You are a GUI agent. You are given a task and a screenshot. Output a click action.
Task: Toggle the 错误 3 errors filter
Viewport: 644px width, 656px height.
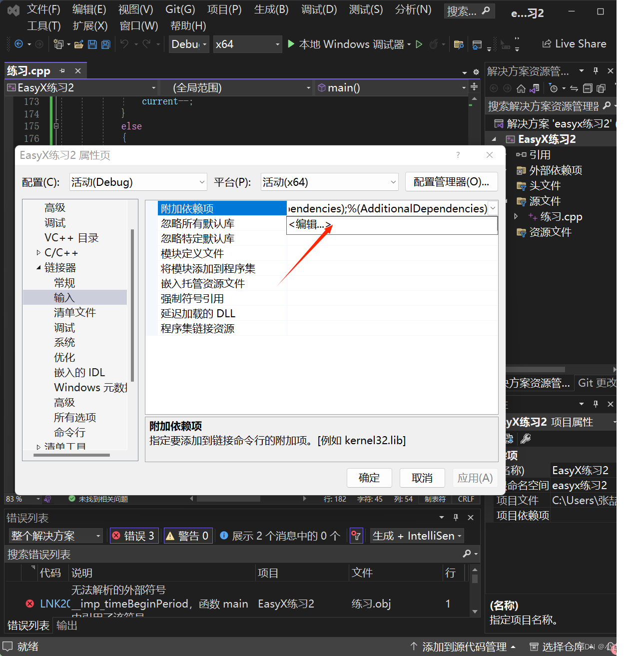coord(134,536)
